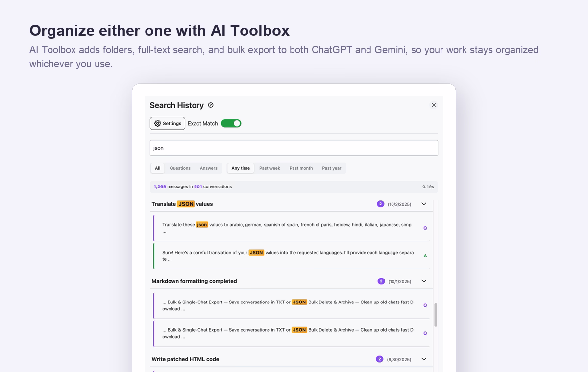The width and height of the screenshot is (588, 372).
Task: Select the Questions filter tab
Action: (x=180, y=168)
